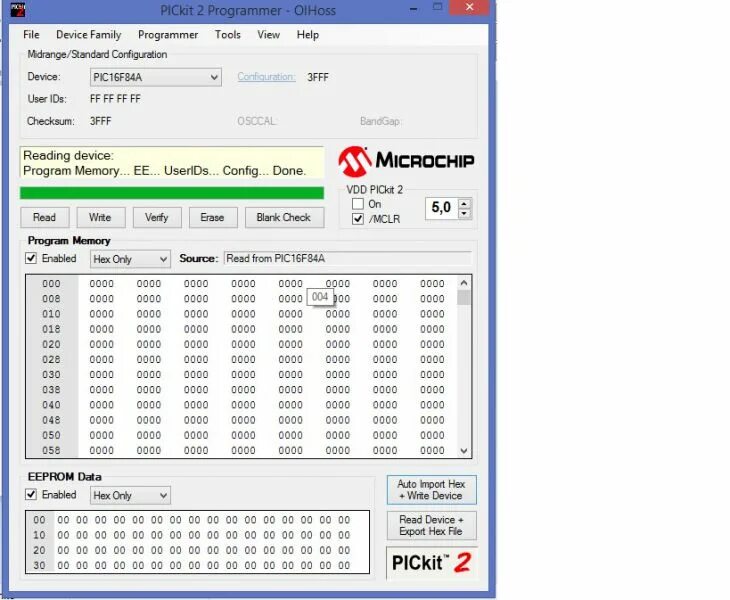730x600 pixels.
Task: Toggle EEPROM Data Enabled checkbox
Action: 31,494
